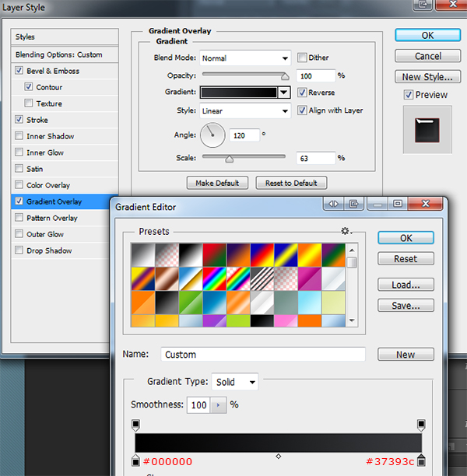This screenshot has height=476, width=467.
Task: Select the Gradient Overlay effect row
Action: click(65, 201)
